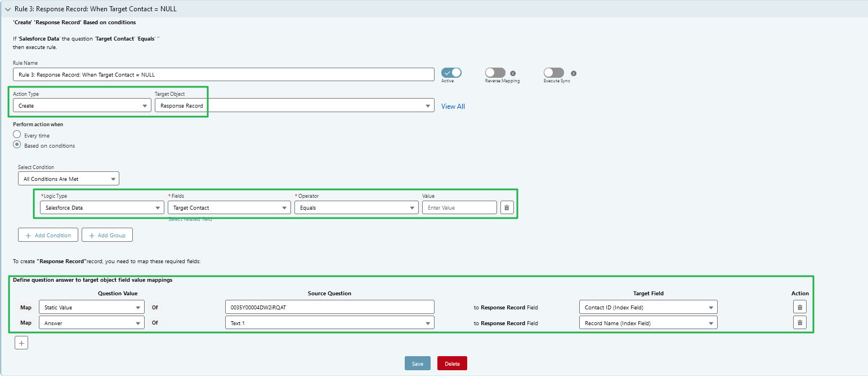The image size is (868, 377).
Task: Open the Action Type dropdown
Action: click(x=145, y=105)
